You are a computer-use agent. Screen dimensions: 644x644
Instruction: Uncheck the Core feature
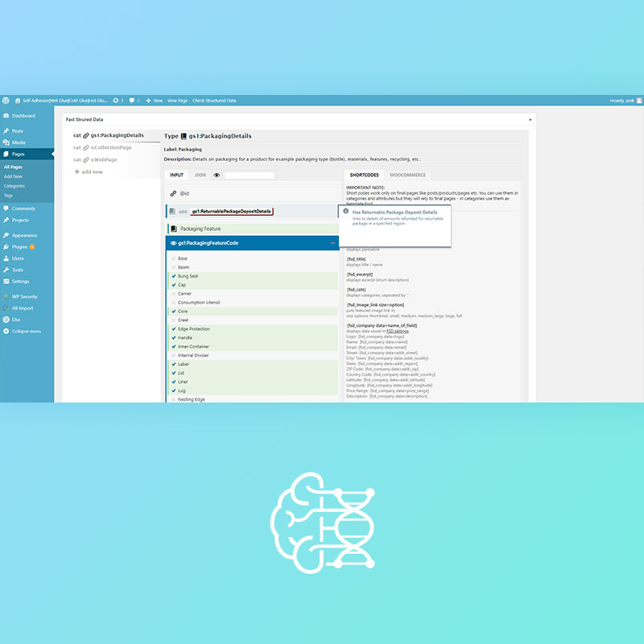click(x=173, y=312)
